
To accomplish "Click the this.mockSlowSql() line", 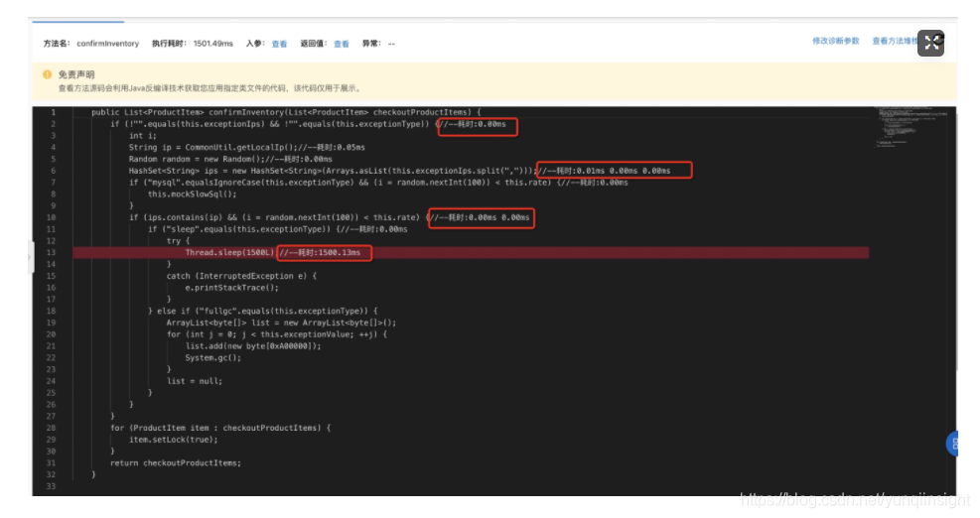I will point(192,194).
